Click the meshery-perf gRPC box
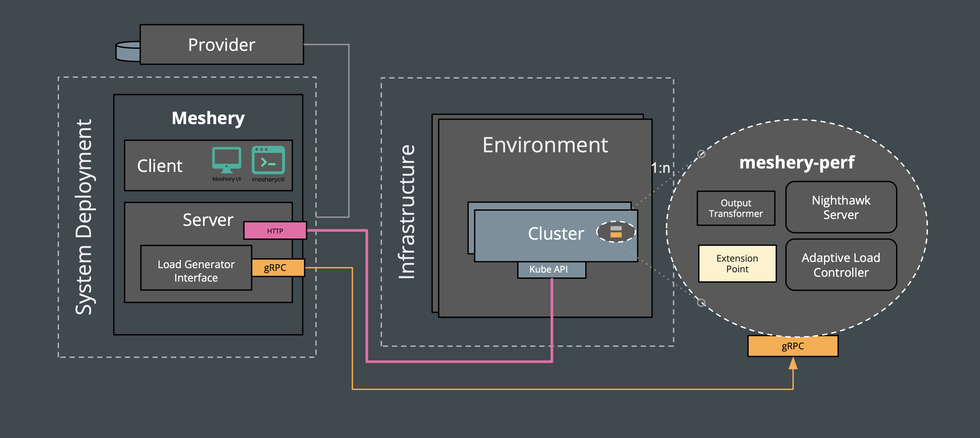 point(793,346)
